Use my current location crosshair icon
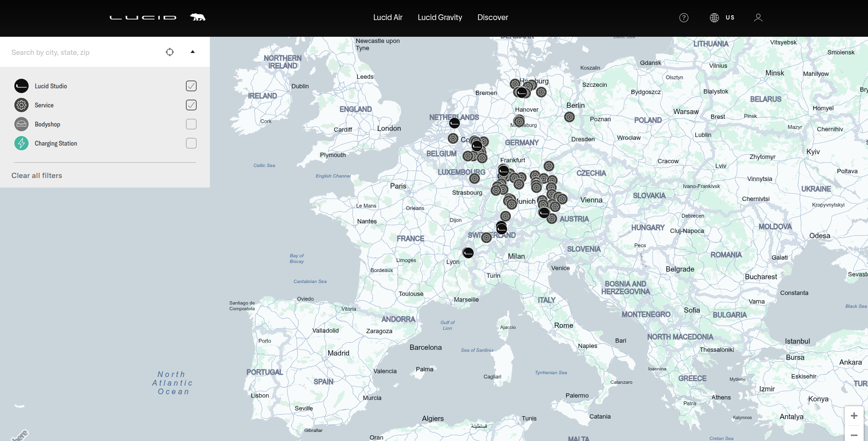Viewport: 868px width, 441px height. tap(170, 52)
